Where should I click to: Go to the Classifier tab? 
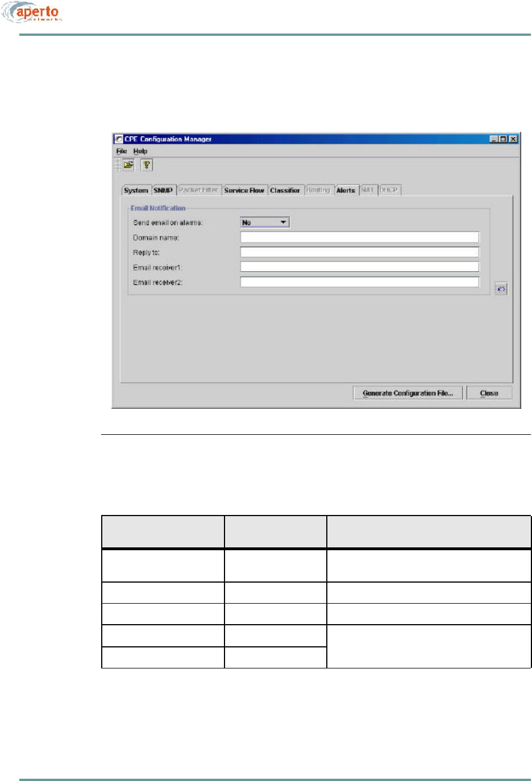[285, 190]
